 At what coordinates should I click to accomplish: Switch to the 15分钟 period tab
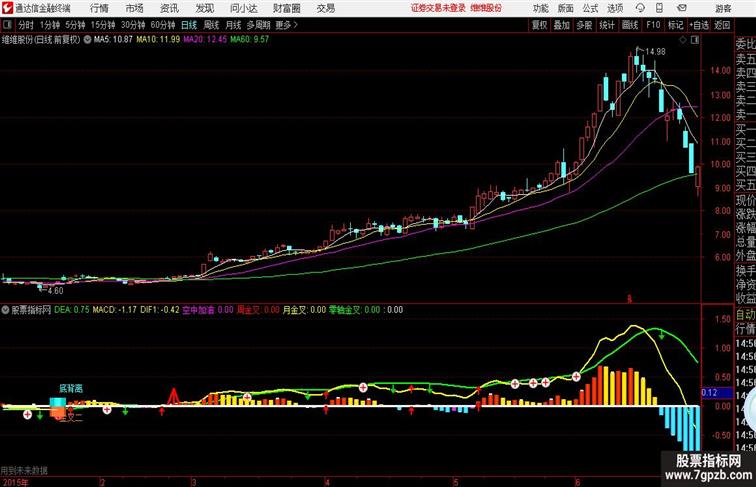tap(103, 25)
